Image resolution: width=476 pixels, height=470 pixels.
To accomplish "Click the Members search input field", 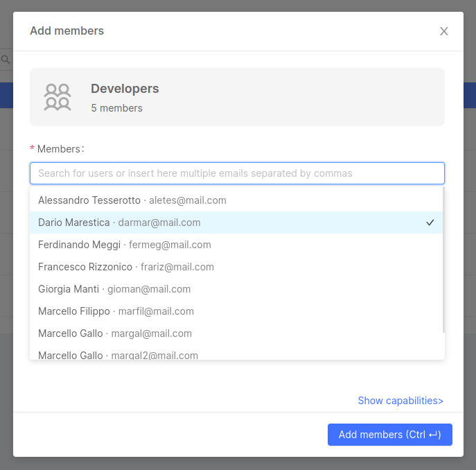I will coord(237,173).
